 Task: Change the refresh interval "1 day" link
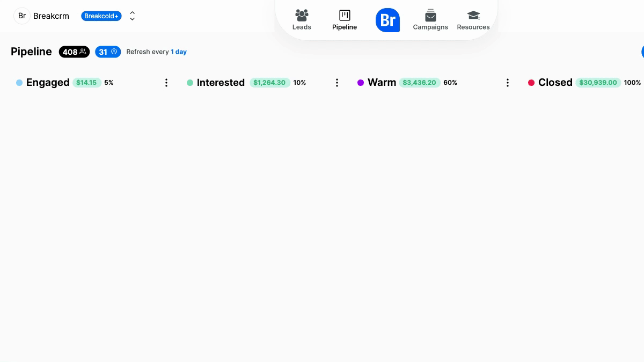coord(179,52)
